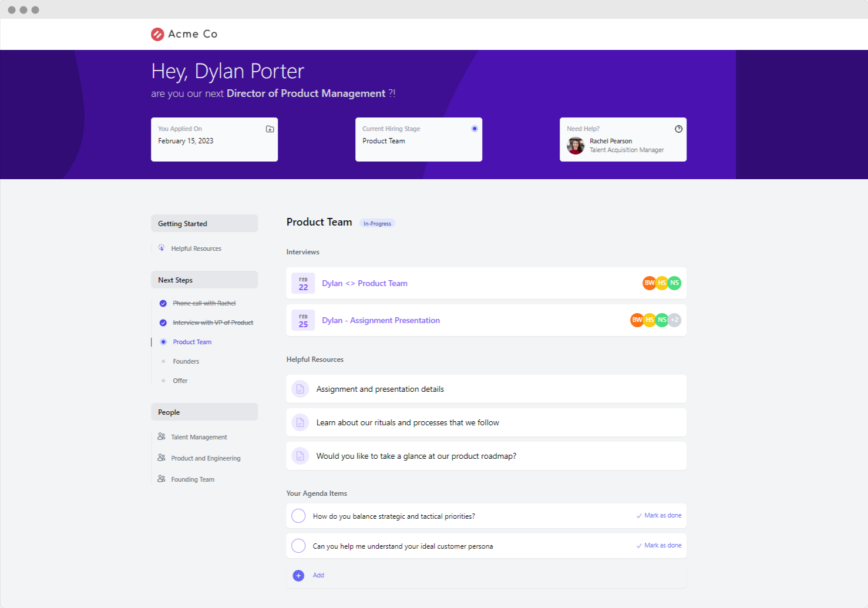Click document icon for Assignment and presentation details

click(300, 389)
